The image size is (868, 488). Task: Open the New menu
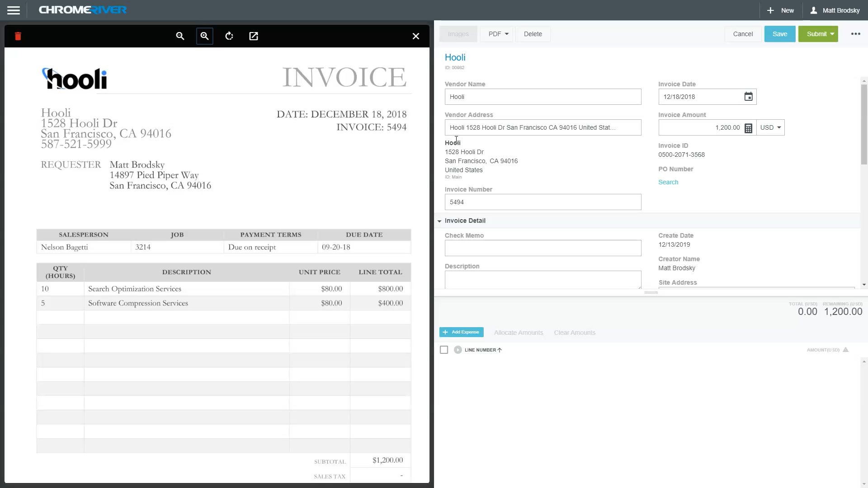(781, 10)
